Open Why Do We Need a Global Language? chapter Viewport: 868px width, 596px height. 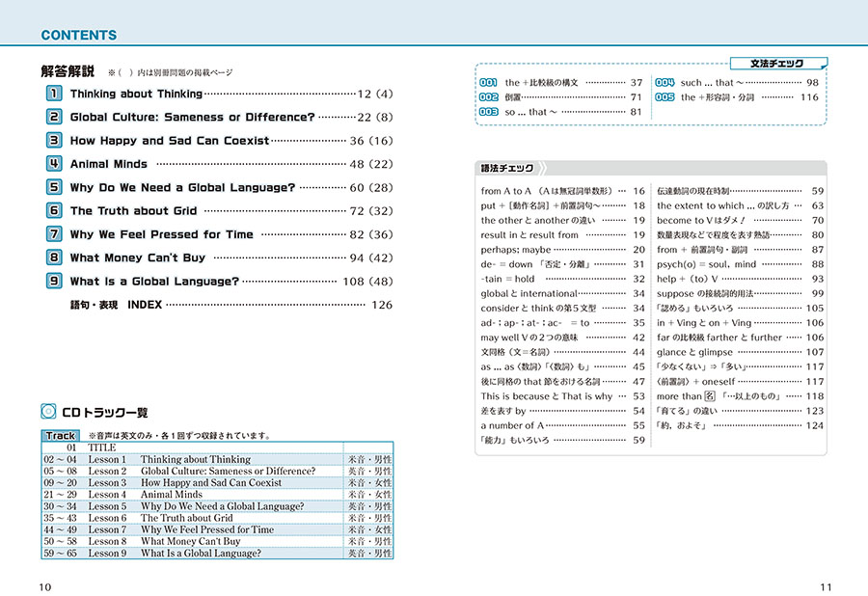click(182, 187)
